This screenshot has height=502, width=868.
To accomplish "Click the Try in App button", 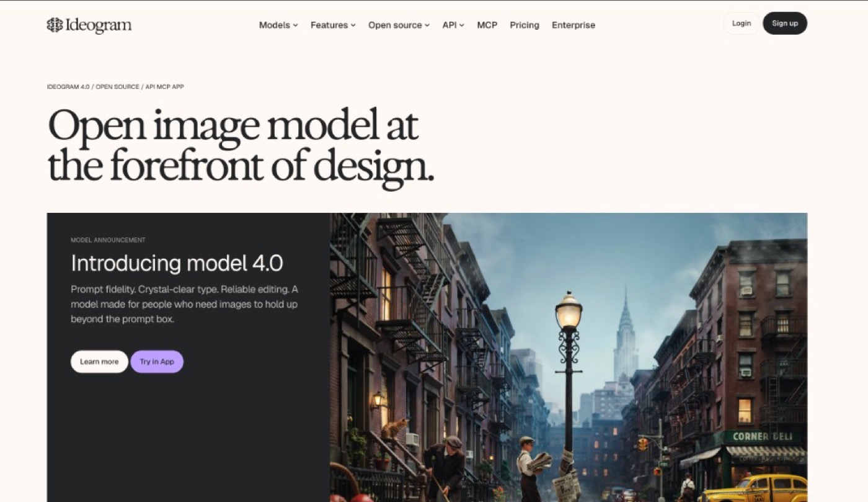I will 157,362.
